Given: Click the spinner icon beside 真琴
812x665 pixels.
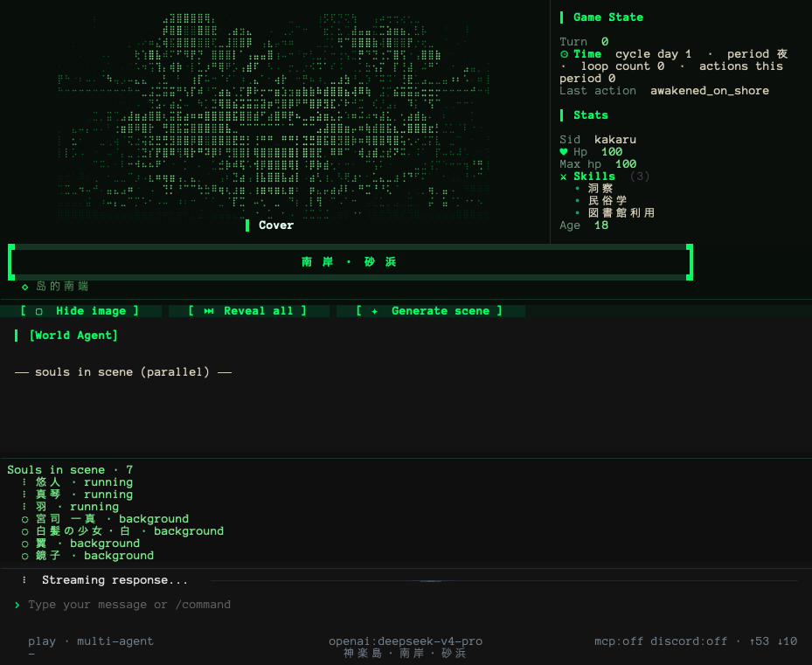Looking at the screenshot, I should (24, 495).
